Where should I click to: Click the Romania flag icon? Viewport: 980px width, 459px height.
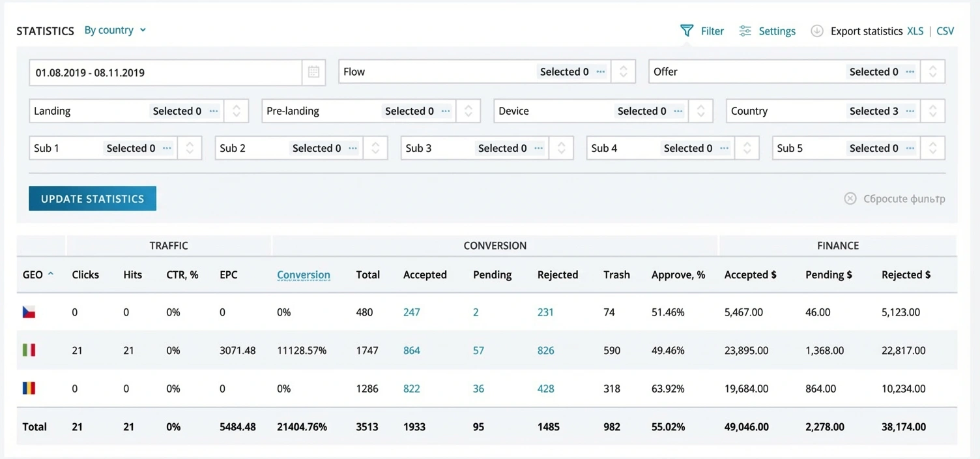tap(29, 389)
